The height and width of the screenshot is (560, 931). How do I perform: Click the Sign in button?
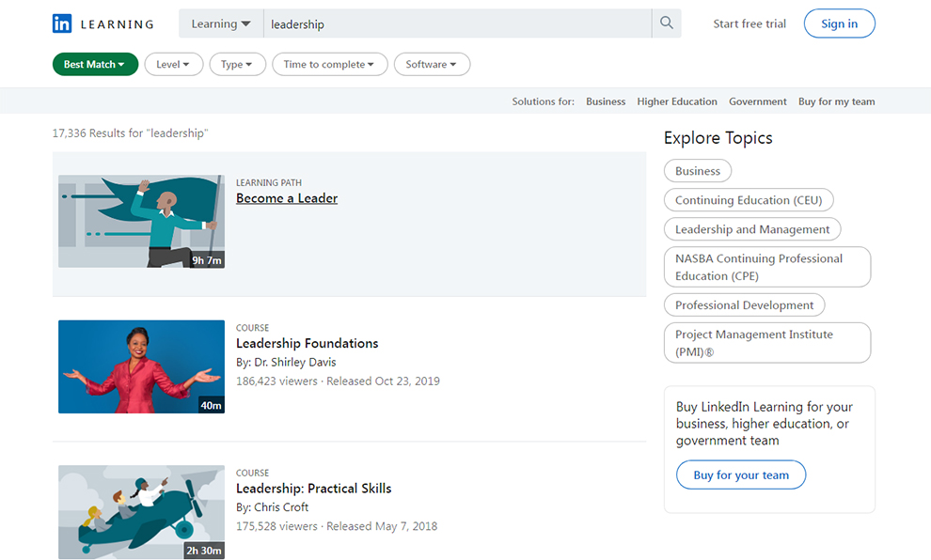click(839, 23)
